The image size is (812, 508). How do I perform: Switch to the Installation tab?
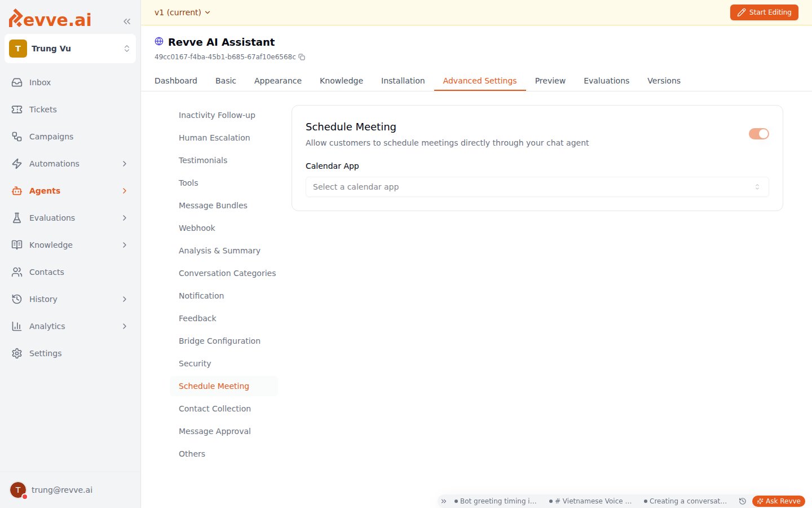403,81
